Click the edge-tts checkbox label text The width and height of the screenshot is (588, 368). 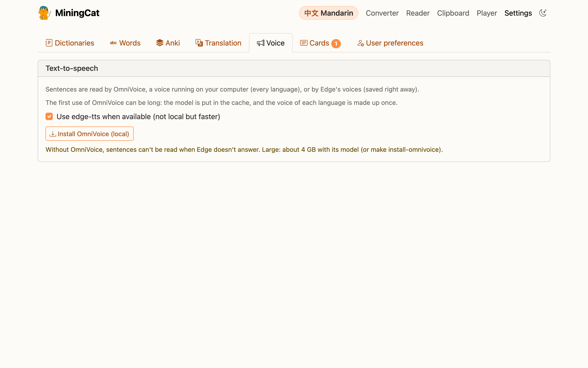[138, 117]
